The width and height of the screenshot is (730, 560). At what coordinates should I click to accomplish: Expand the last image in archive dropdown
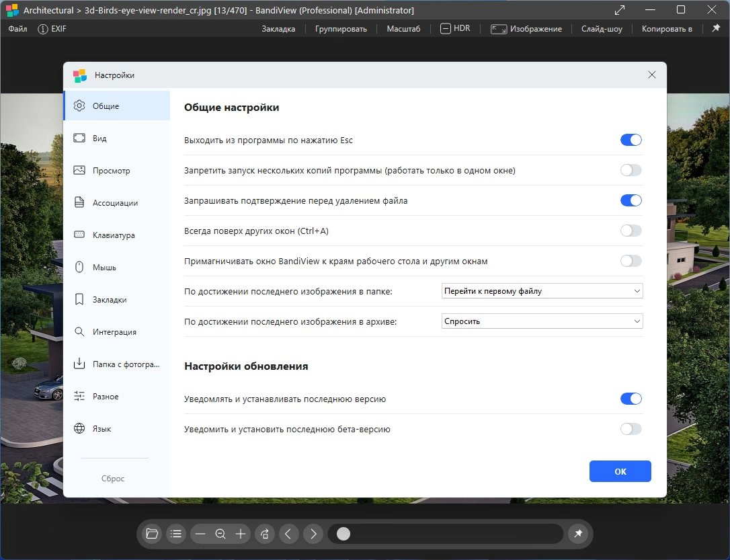pyautogui.click(x=542, y=321)
